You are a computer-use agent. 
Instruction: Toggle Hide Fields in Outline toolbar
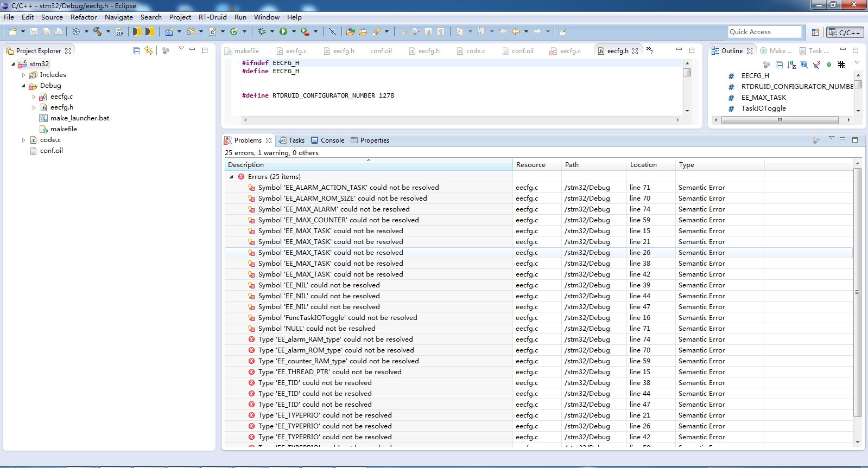(x=804, y=65)
